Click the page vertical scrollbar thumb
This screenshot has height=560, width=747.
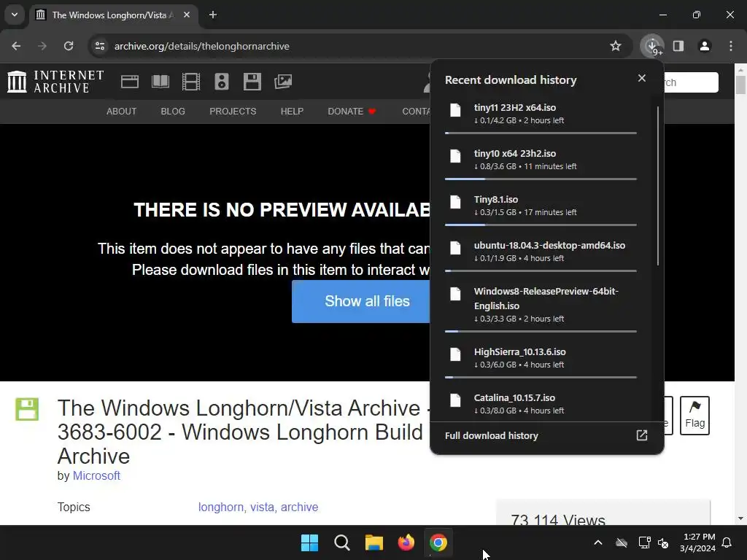pos(740,85)
